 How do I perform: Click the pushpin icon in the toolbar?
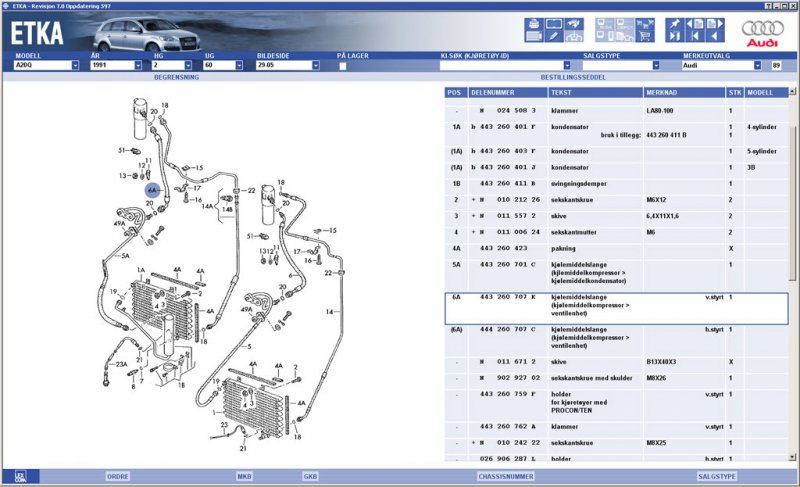674,23
